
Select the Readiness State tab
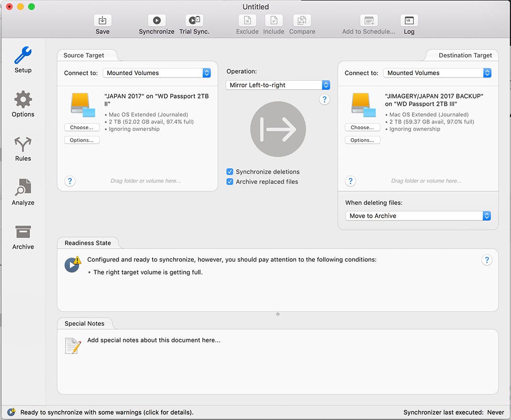88,243
